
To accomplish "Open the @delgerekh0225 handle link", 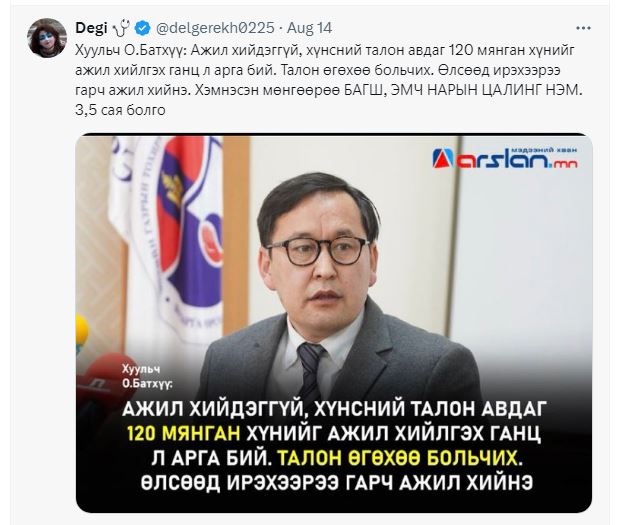I will [x=215, y=28].
